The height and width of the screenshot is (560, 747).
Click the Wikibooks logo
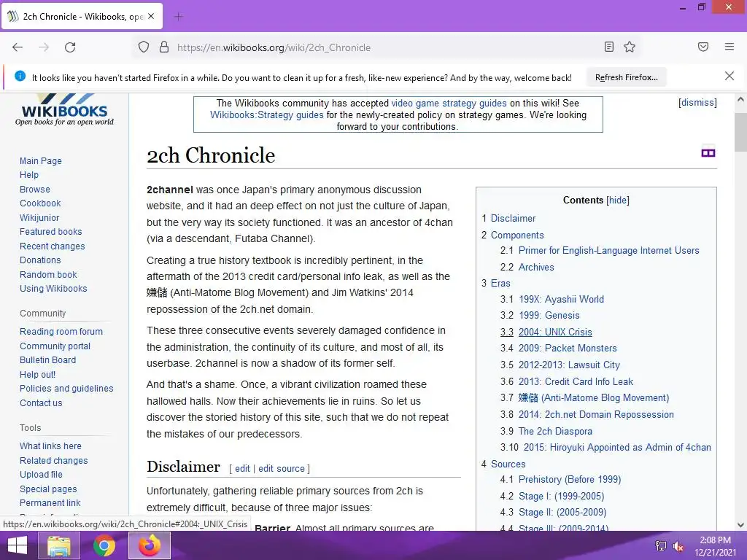click(x=64, y=109)
